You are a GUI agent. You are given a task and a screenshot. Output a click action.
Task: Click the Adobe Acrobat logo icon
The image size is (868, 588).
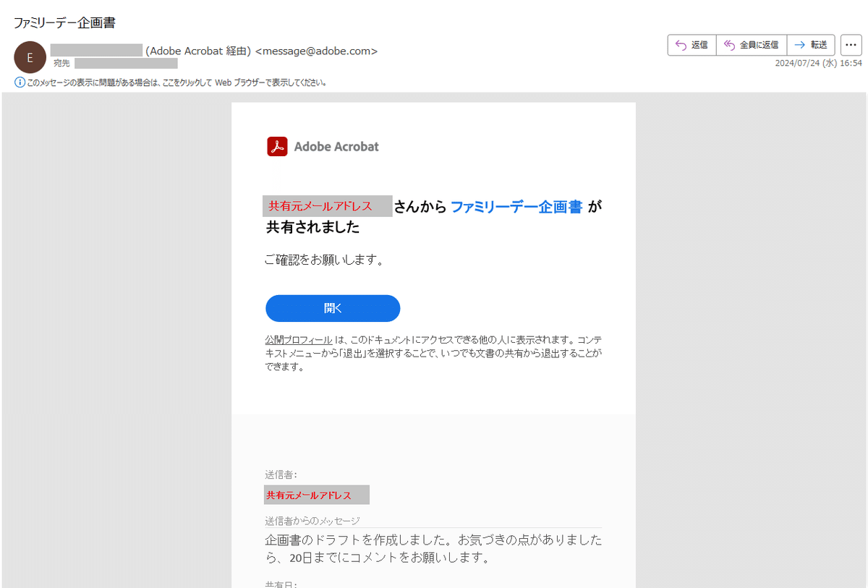click(x=277, y=147)
